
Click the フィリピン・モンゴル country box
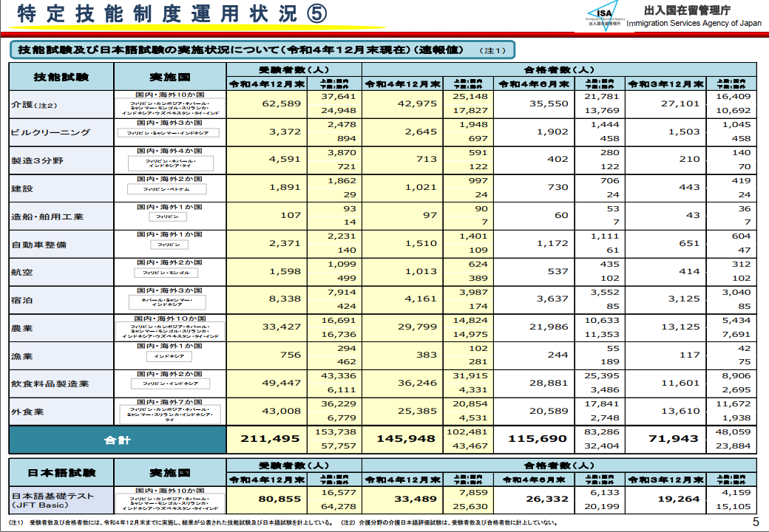pos(166,273)
